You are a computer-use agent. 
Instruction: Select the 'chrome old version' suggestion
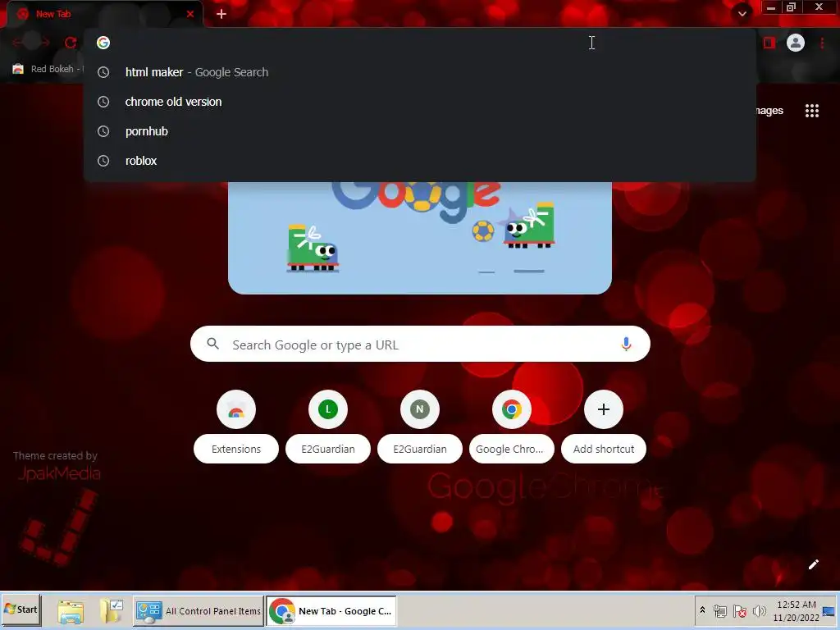[x=419, y=102]
